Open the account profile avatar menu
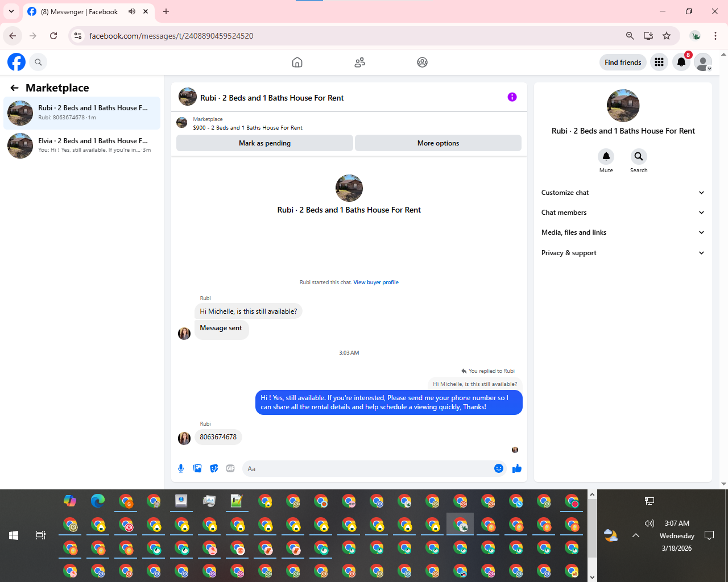 [703, 62]
